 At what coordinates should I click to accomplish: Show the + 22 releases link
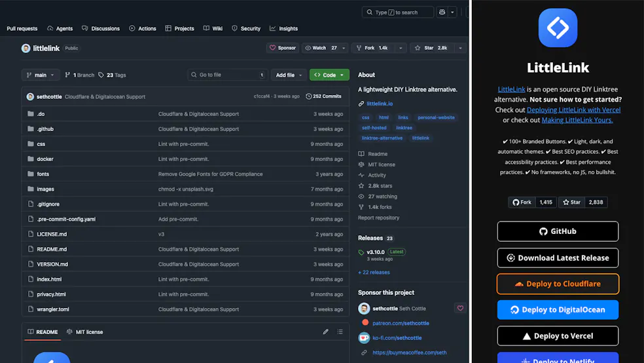tap(374, 272)
